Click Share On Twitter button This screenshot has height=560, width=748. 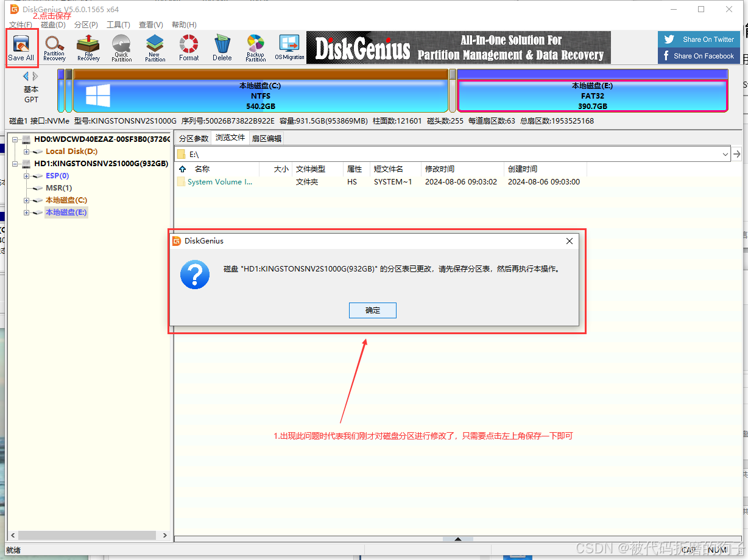(699, 40)
